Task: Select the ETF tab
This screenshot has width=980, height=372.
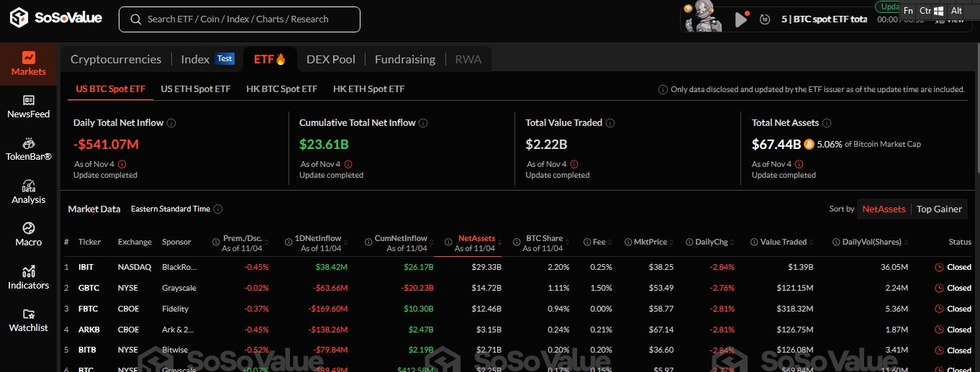Action: pyautogui.click(x=270, y=59)
